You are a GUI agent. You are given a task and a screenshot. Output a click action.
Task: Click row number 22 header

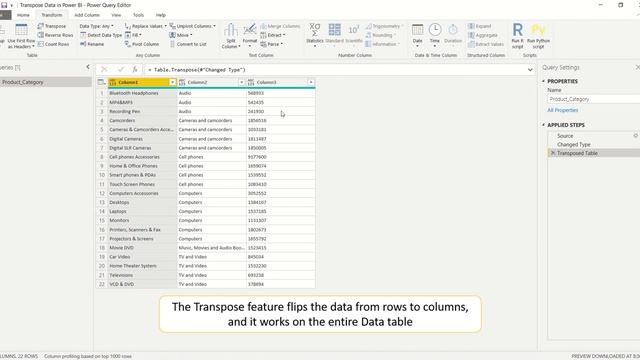[102, 284]
